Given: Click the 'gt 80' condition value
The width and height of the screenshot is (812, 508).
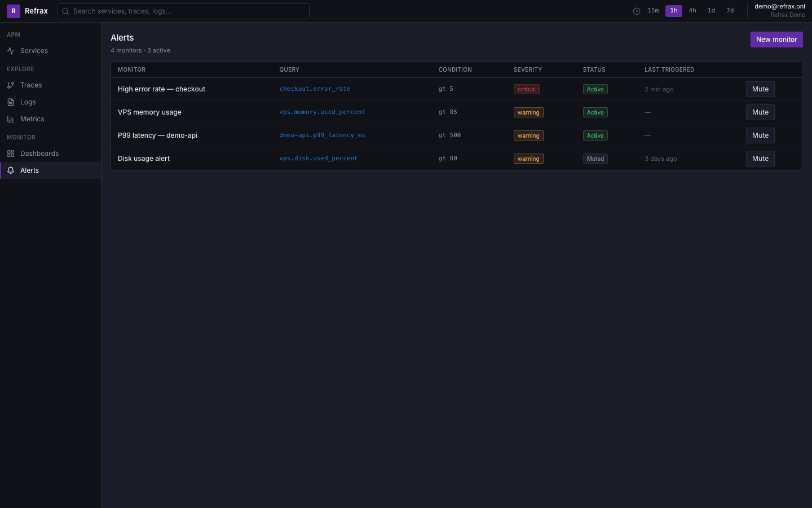Looking at the screenshot, I should [x=448, y=159].
